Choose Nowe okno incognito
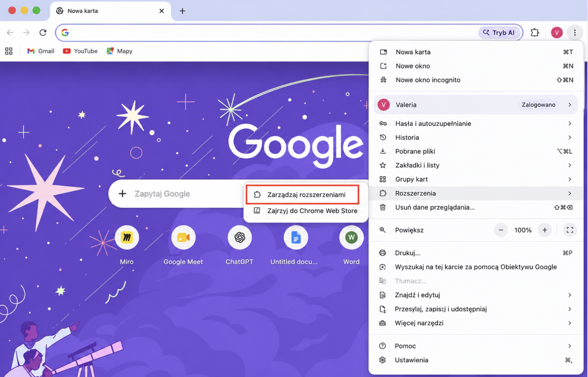The width and height of the screenshot is (588, 377). click(x=476, y=80)
